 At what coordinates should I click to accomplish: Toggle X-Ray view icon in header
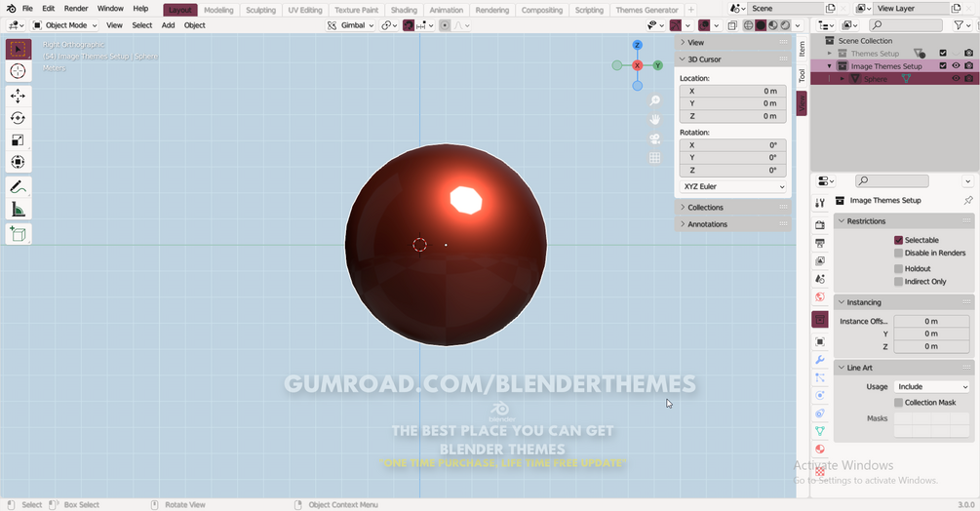pyautogui.click(x=732, y=25)
